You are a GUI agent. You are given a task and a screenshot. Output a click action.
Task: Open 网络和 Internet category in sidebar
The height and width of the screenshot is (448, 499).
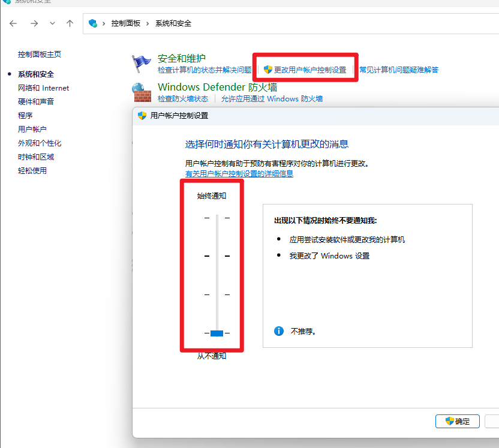coord(43,88)
